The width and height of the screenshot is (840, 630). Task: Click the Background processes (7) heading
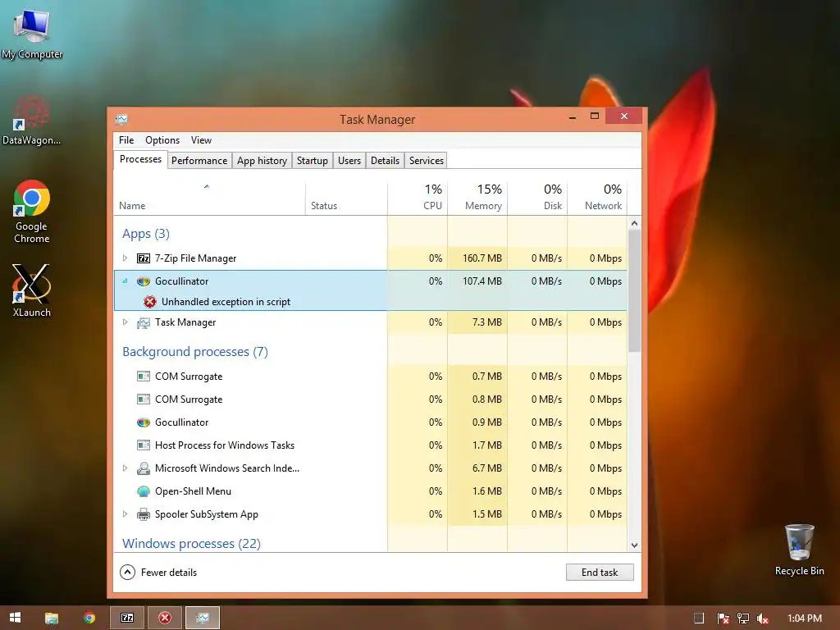tap(195, 352)
